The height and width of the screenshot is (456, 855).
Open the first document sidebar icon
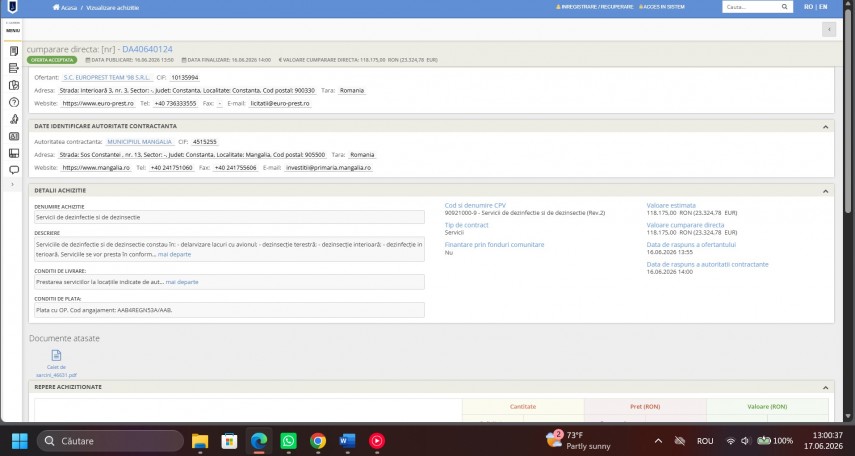tap(14, 51)
